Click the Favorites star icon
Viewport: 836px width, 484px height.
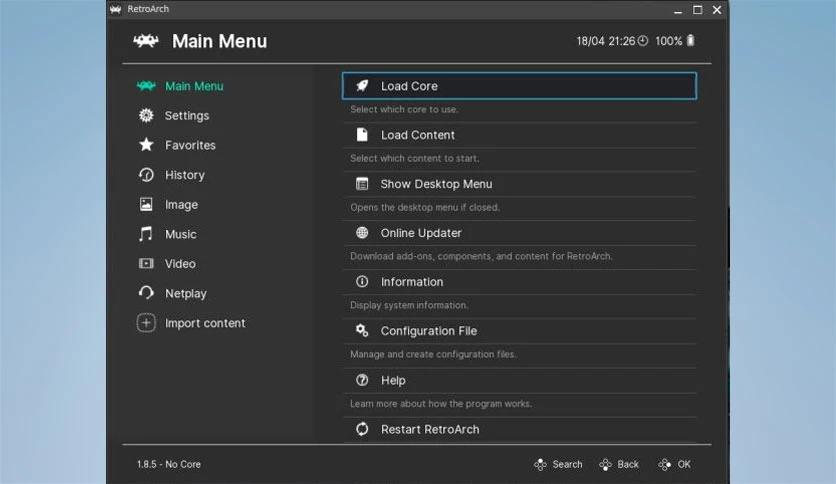click(x=146, y=145)
